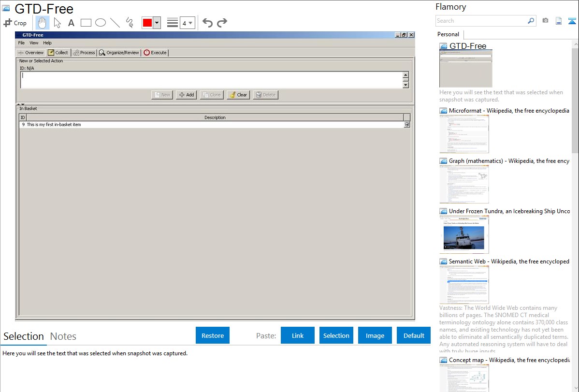Open the Help menu in GTD-Free

(x=47, y=43)
